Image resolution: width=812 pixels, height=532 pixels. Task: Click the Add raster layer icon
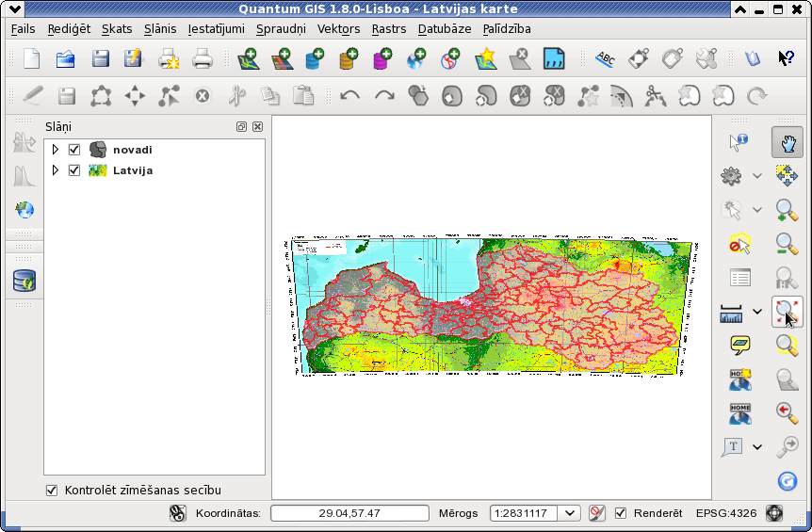tap(282, 58)
